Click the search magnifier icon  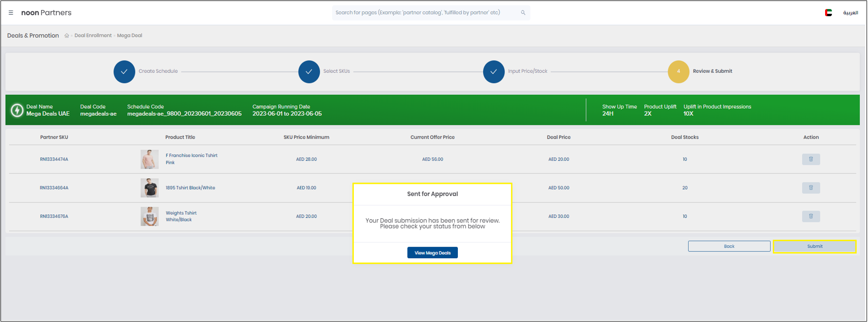coord(523,13)
